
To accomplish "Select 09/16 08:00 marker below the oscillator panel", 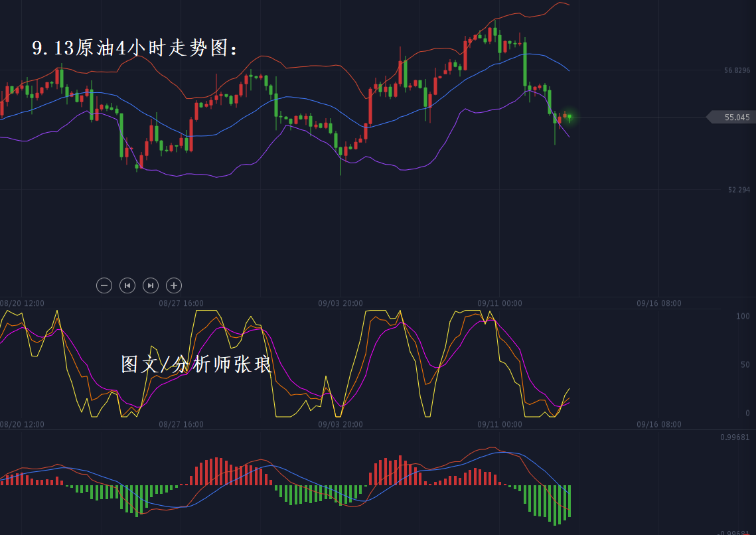I will [659, 424].
